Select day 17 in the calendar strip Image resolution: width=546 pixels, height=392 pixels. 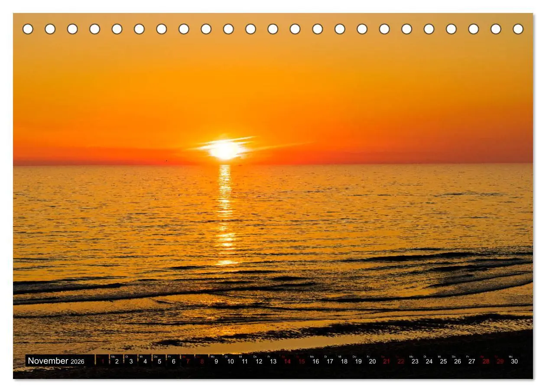click(x=330, y=361)
